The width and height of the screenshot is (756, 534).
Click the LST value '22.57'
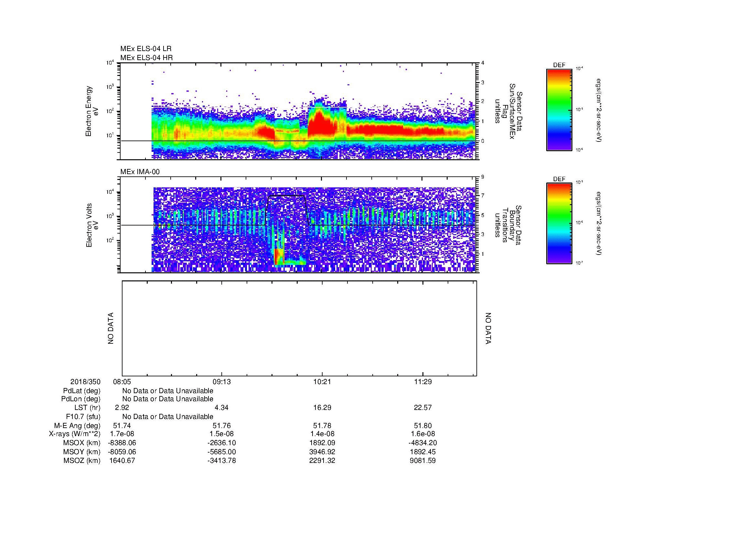click(x=423, y=408)
